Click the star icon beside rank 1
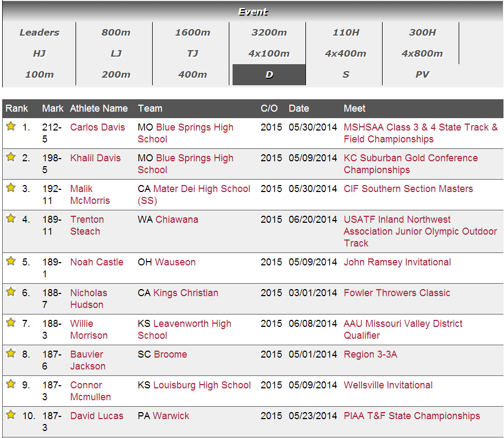The width and height of the screenshot is (504, 438). point(11,127)
